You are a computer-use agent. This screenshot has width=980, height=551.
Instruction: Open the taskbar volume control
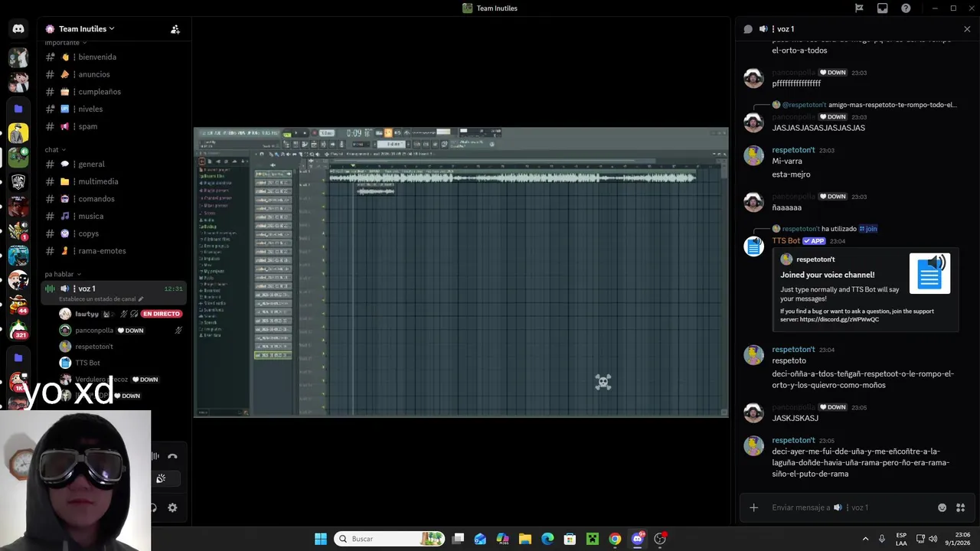[933, 539]
